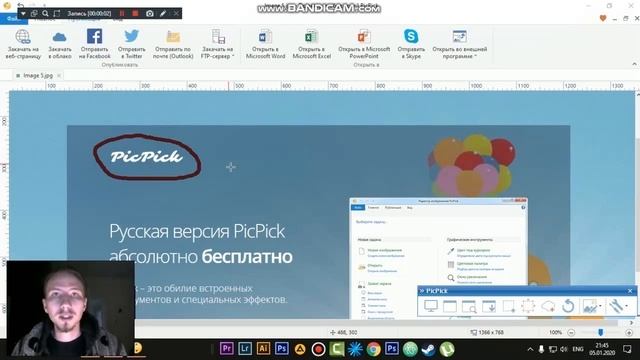The height and width of the screenshot is (360, 640).
Task: Upload image to cloud
Action: point(60,44)
